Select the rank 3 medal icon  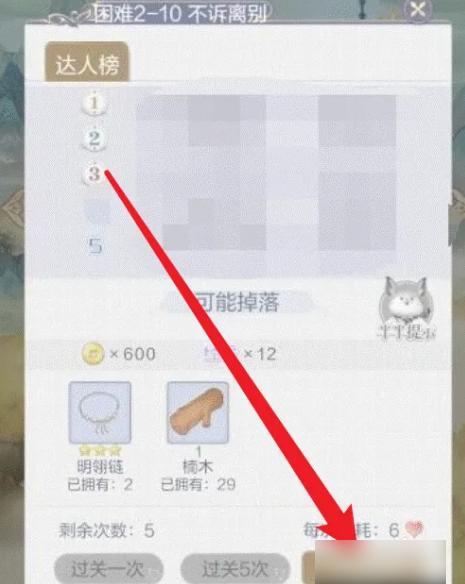tap(93, 174)
